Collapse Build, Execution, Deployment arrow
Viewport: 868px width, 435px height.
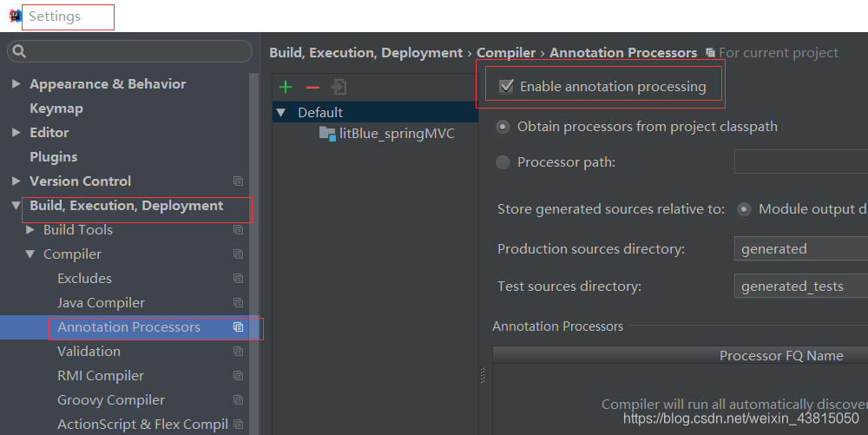pos(16,206)
